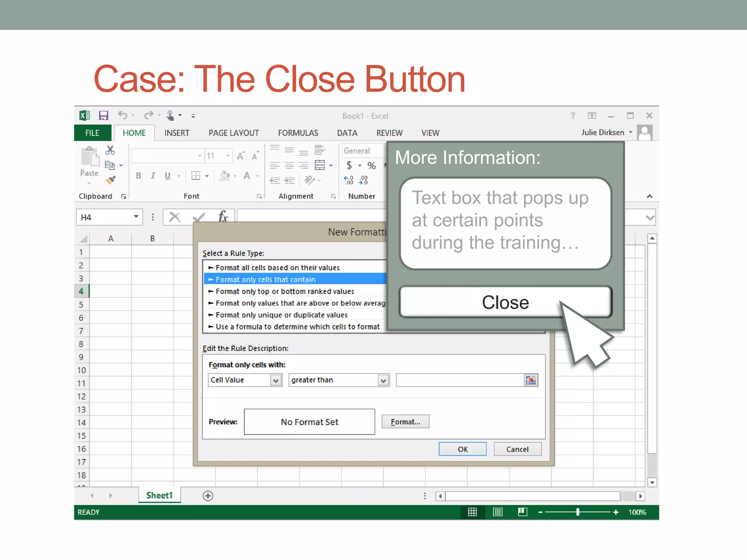Screen dimensions: 747x560
Task: Click the Insert Function fx icon
Action: [223, 217]
